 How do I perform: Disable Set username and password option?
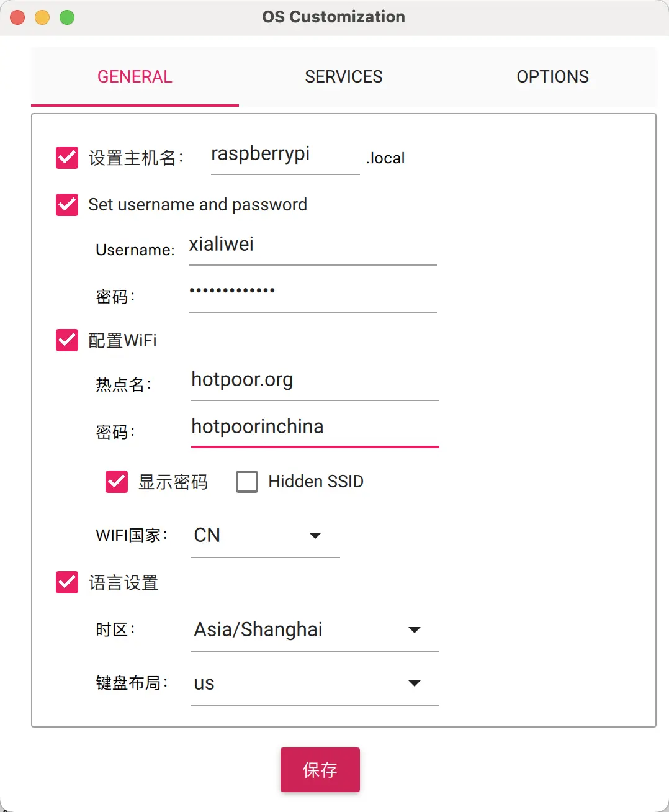coord(66,205)
